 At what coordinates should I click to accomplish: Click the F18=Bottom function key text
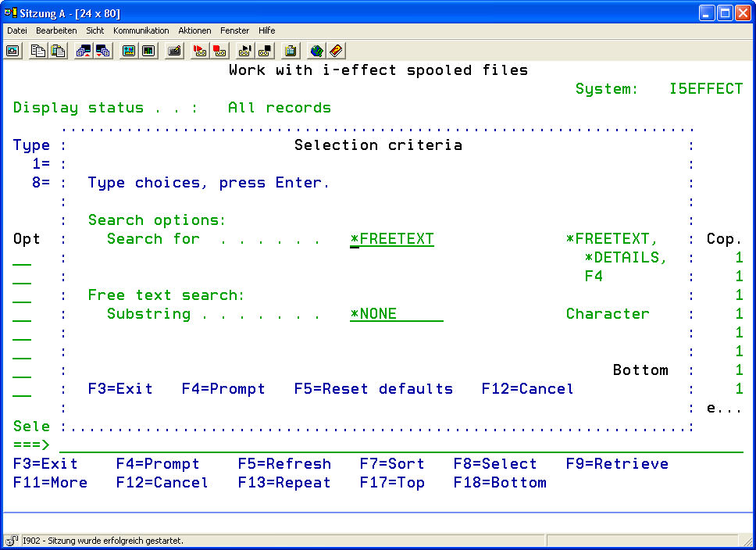(x=500, y=483)
